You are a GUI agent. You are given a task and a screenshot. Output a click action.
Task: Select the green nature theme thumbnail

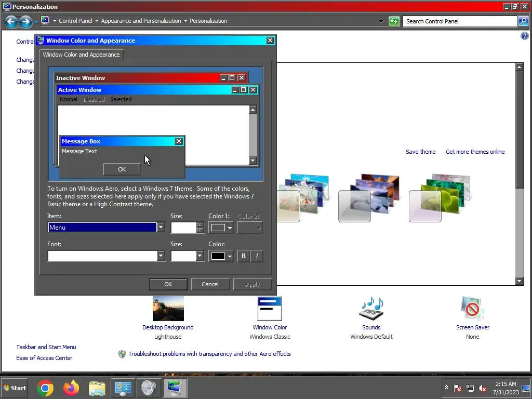(440, 198)
